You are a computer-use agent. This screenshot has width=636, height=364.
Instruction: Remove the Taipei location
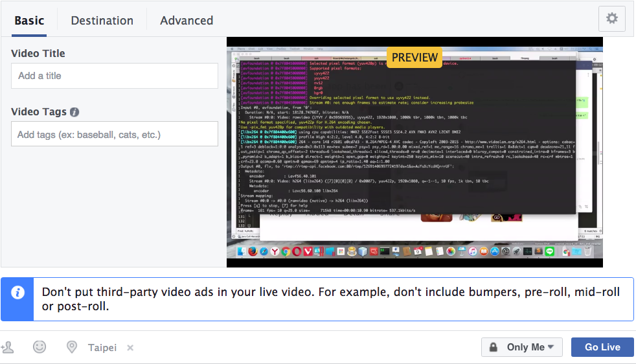(130, 348)
